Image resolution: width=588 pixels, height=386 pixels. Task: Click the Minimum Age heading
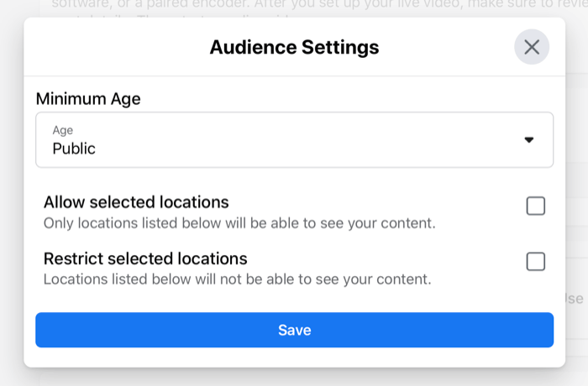click(88, 99)
